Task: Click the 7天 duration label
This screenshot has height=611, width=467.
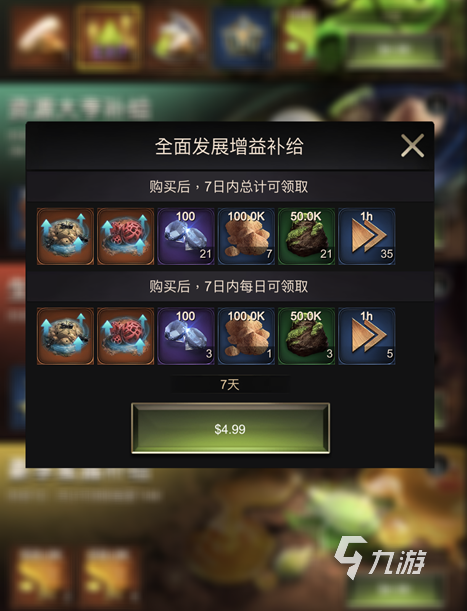Action: click(230, 385)
